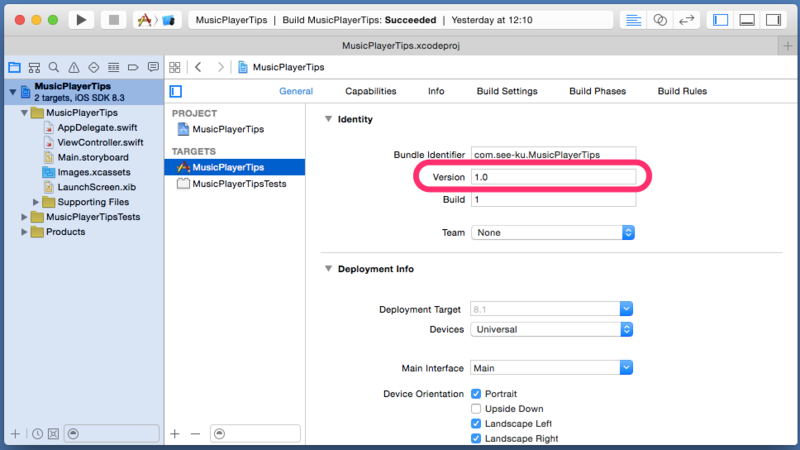
Task: Switch to the Build Settings tab
Action: click(507, 91)
